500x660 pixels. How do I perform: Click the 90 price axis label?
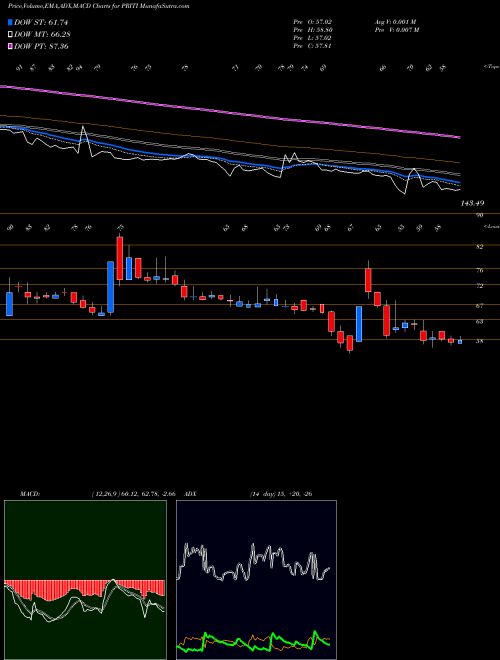tap(479, 215)
